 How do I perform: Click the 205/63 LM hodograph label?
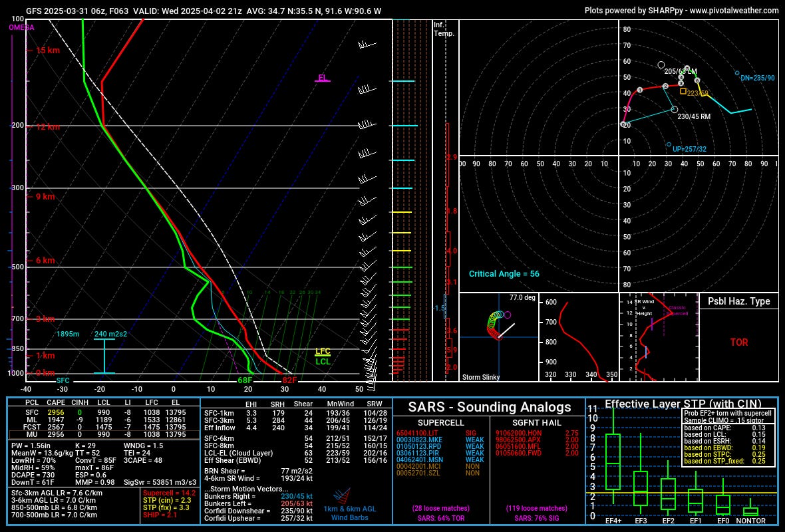click(681, 72)
